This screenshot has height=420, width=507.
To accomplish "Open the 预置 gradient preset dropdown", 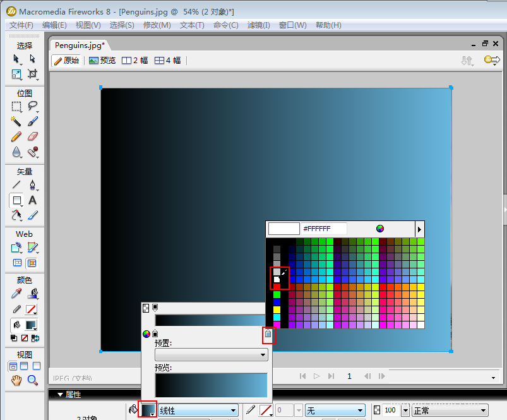I will (x=212, y=355).
